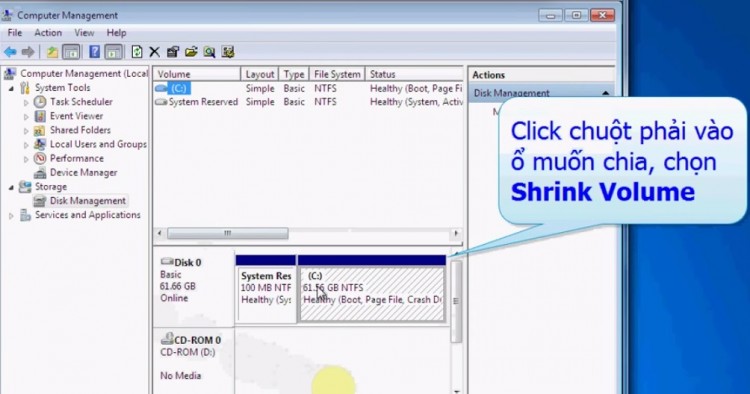
Task: Click the Back arrow toolbar icon
Action: (x=10, y=52)
